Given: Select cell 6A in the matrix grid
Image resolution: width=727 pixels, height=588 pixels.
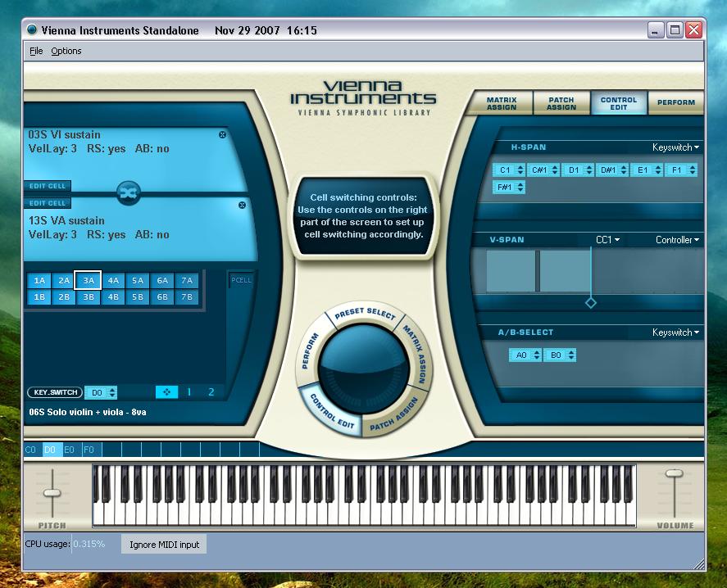Looking at the screenshot, I should pos(162,280).
